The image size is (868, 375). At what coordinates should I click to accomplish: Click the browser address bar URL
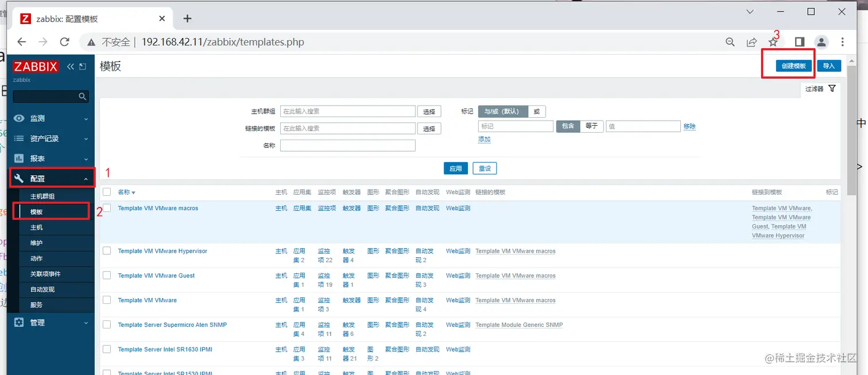223,42
